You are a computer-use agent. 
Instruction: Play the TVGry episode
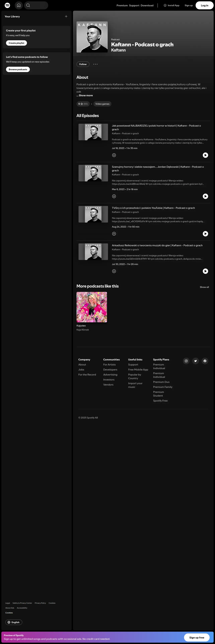click(205, 234)
